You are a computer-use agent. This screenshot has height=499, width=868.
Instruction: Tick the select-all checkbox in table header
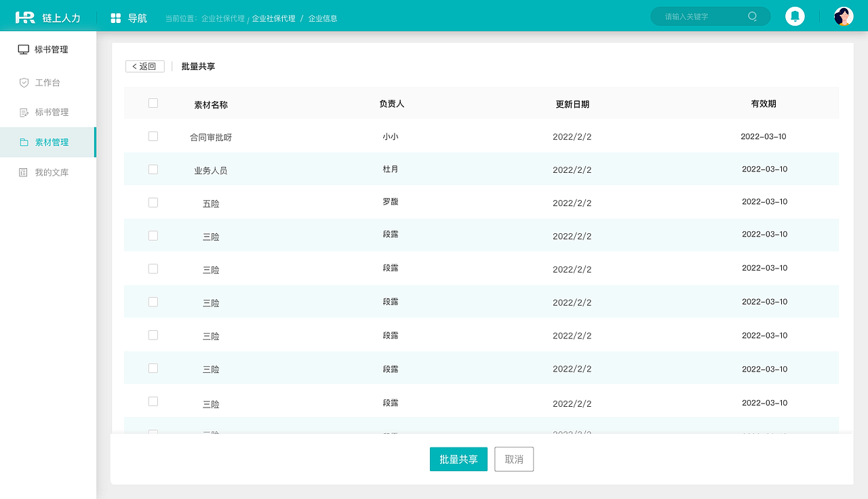tap(153, 103)
